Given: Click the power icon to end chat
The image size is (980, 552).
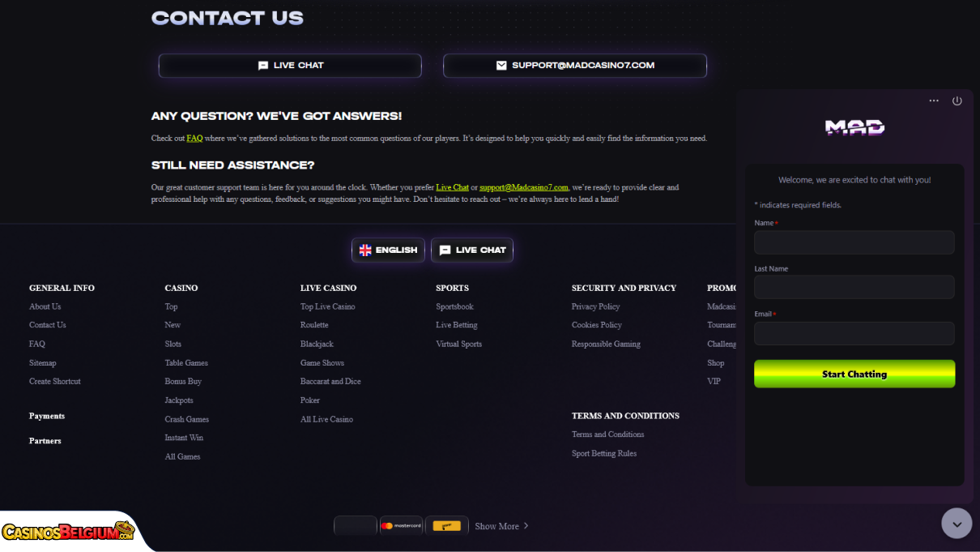Looking at the screenshot, I should 957,101.
